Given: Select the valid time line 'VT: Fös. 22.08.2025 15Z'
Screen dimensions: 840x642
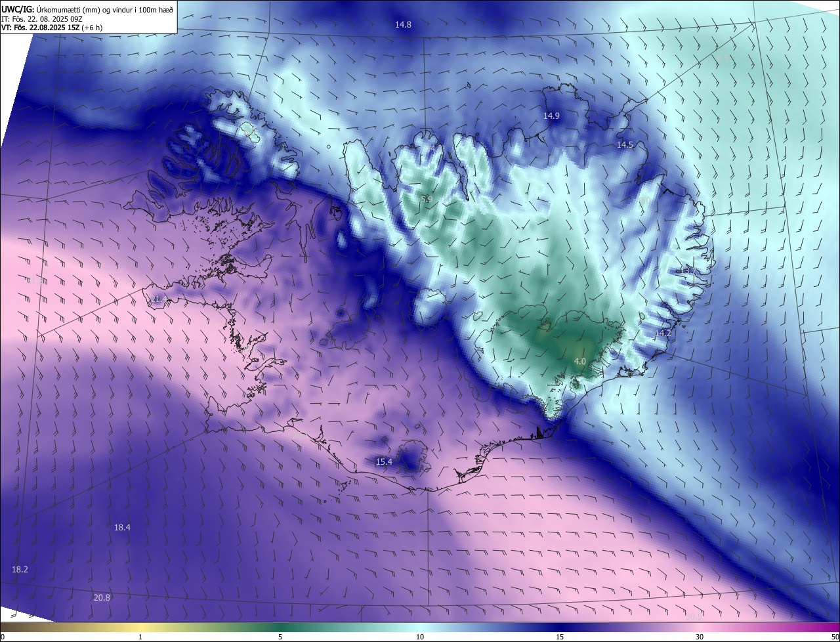Looking at the screenshot, I should pyautogui.click(x=40, y=28).
